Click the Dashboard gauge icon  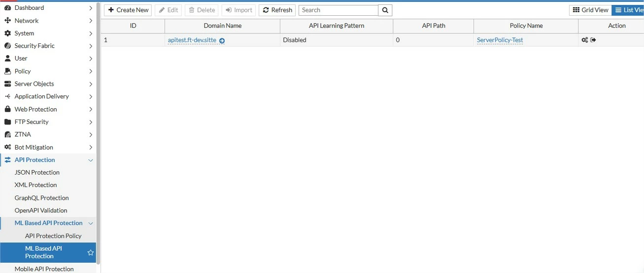point(7,8)
